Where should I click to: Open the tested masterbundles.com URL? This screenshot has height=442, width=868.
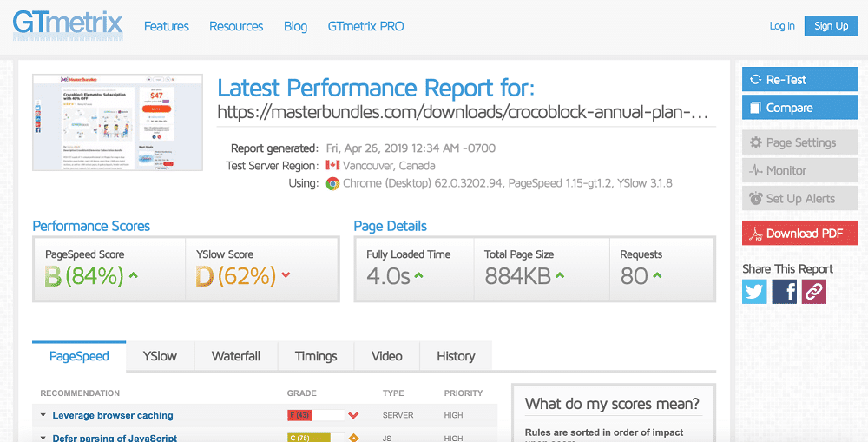click(463, 112)
